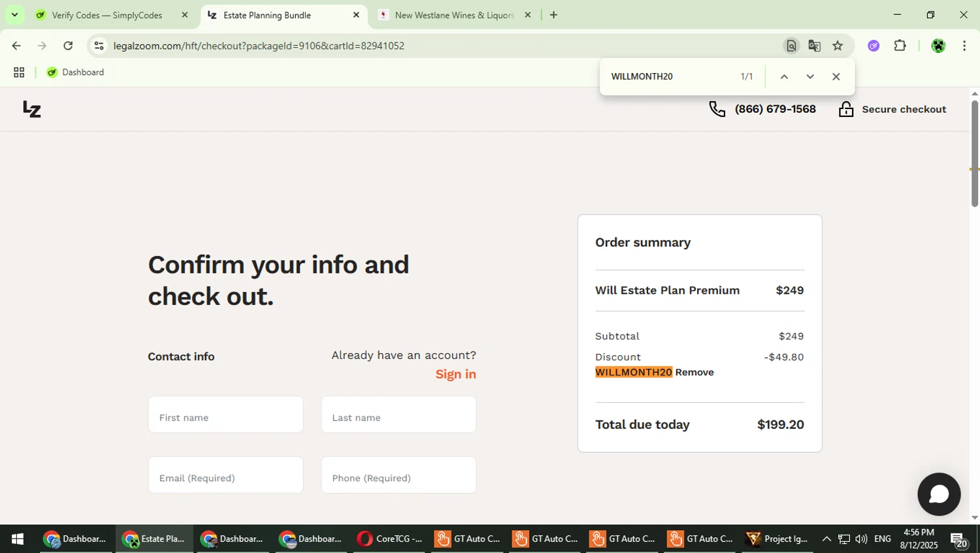Viewport: 980px width, 553px height.
Task: Click the ENG language indicator
Action: pyautogui.click(x=883, y=539)
